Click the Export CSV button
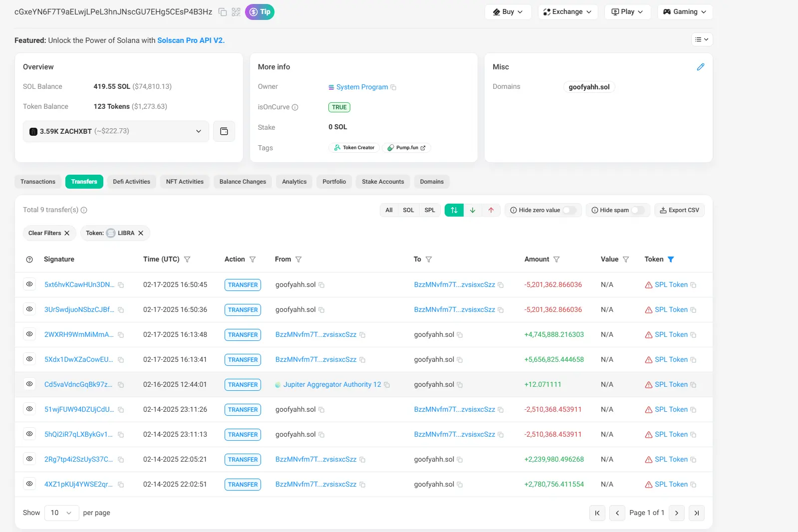The width and height of the screenshot is (798, 532). pos(679,210)
